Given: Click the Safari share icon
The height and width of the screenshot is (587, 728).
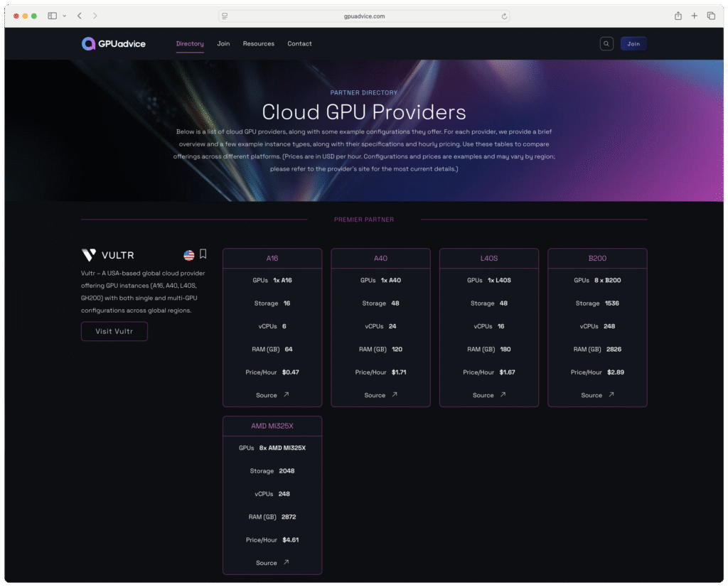Looking at the screenshot, I should click(678, 16).
